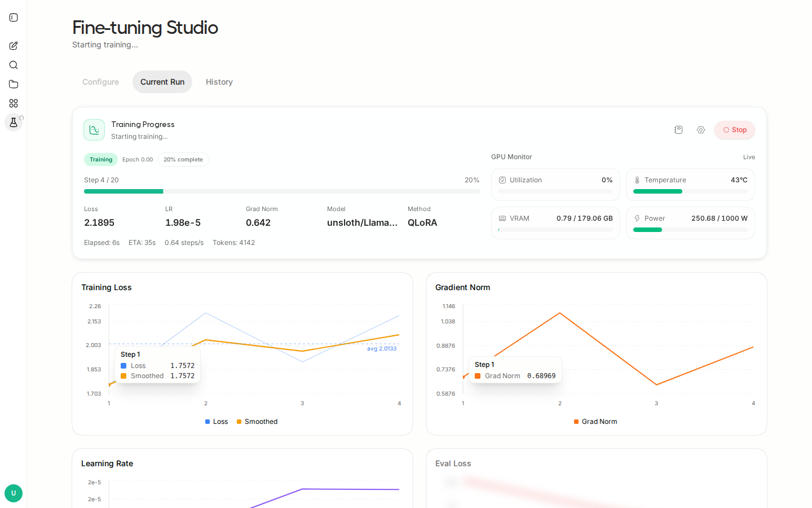The image size is (812, 508).
Task: Click the training step progress bar
Action: pos(282,191)
